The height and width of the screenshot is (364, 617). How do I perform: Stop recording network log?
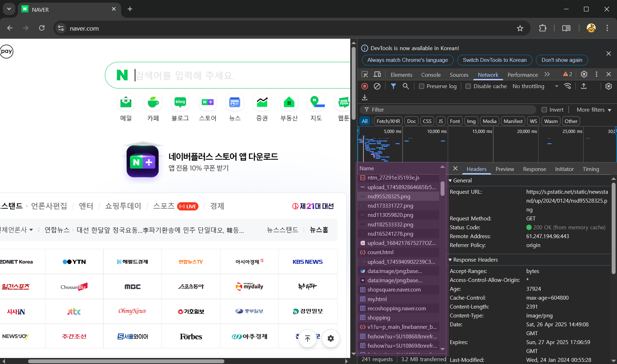(365, 86)
